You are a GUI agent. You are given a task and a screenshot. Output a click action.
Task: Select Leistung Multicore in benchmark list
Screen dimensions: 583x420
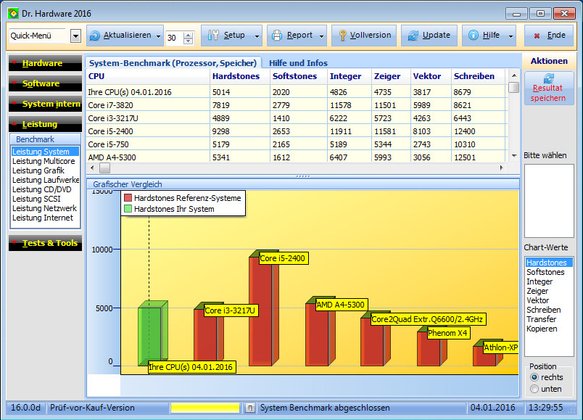[45, 161]
